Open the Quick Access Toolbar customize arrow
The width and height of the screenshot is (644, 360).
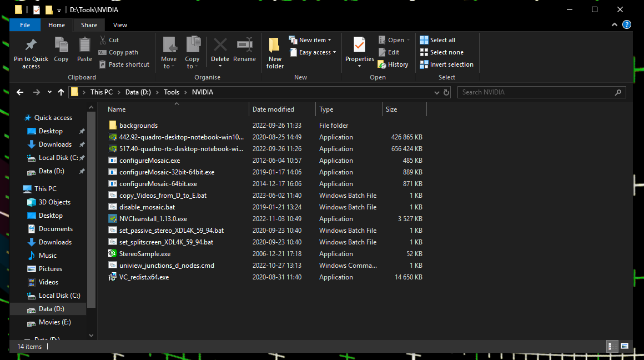pyautogui.click(x=59, y=10)
